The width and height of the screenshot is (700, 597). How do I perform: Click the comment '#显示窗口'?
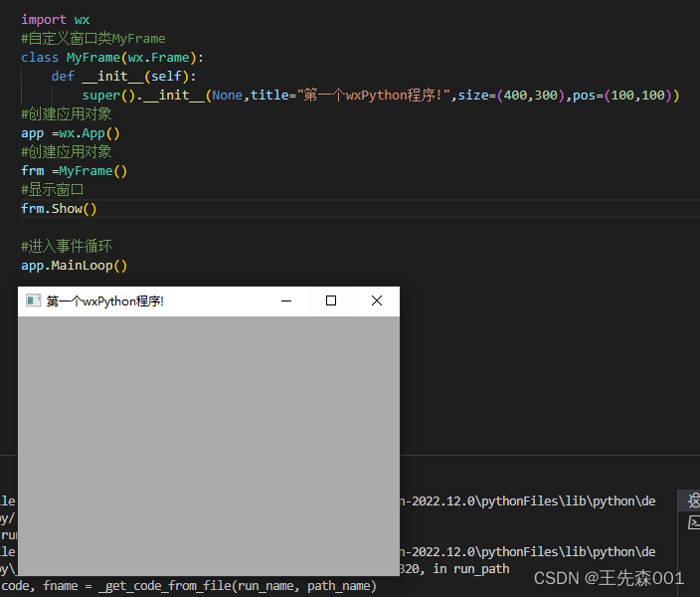point(53,190)
